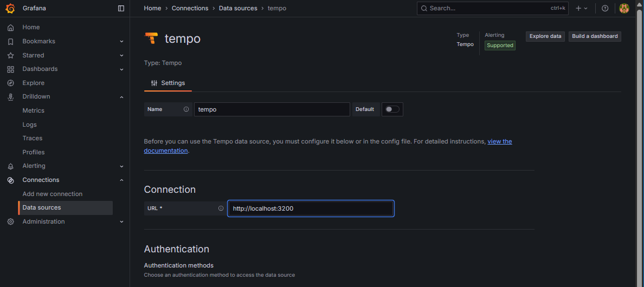Click the Build a dashboard button

coord(595,36)
